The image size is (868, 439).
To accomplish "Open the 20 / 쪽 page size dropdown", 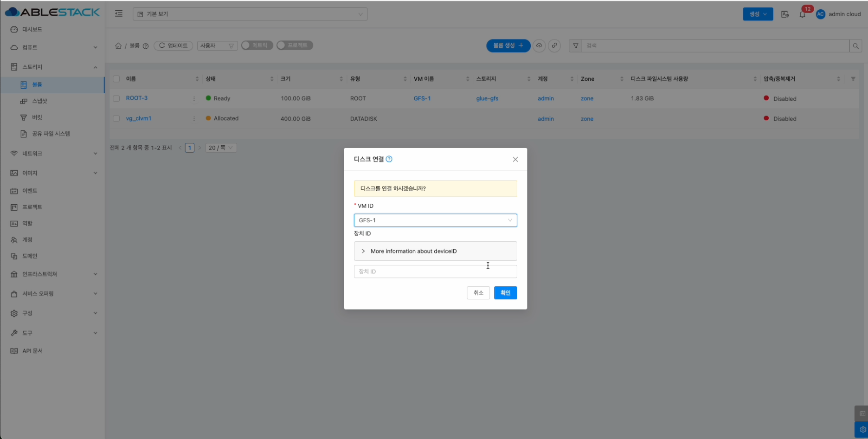I will point(221,148).
